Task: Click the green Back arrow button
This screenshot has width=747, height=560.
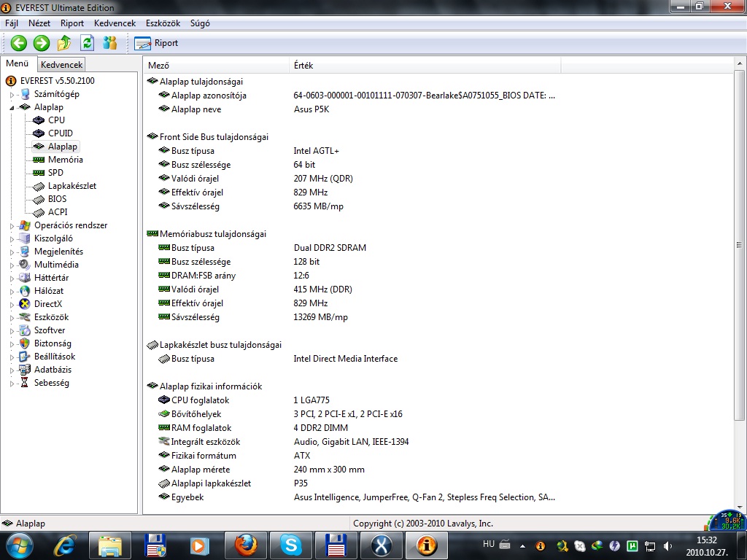Action: 18,43
